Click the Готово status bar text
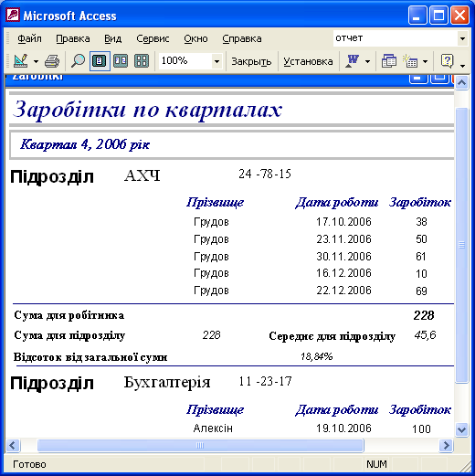 tap(29, 464)
